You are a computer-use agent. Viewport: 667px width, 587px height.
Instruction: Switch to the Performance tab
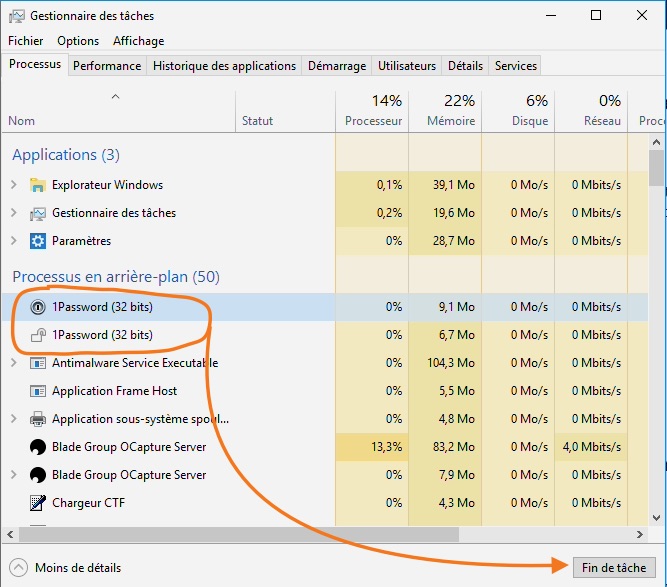pos(107,66)
